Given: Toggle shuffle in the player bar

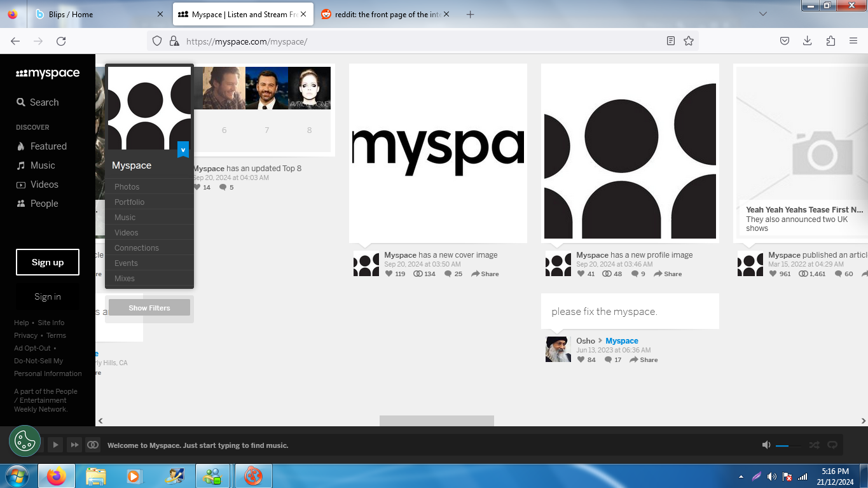Looking at the screenshot, I should [x=814, y=445].
